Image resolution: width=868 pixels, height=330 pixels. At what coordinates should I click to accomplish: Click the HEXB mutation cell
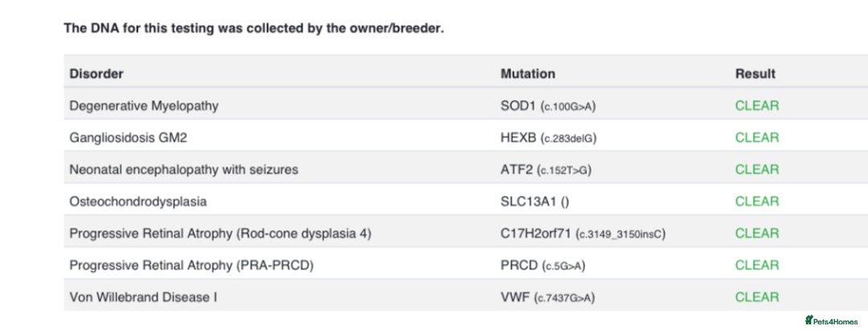(548, 138)
